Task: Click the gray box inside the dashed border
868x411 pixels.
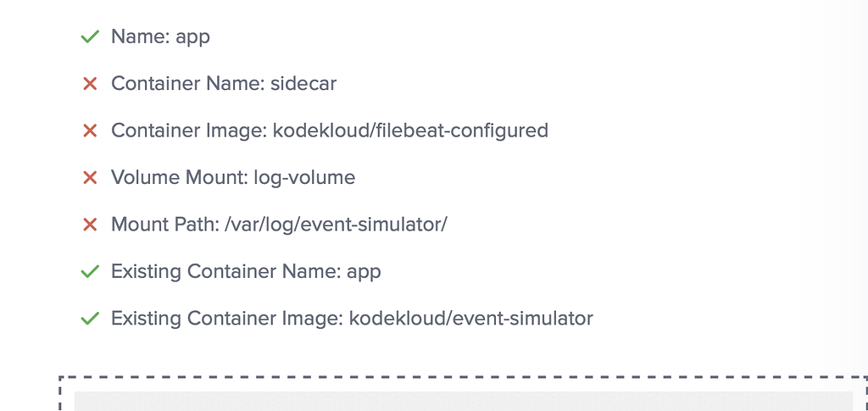Action: (x=463, y=401)
